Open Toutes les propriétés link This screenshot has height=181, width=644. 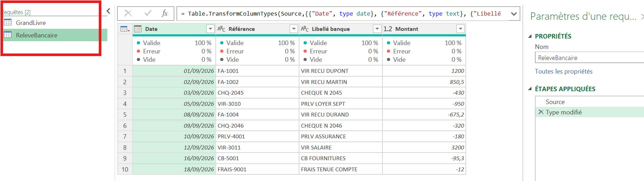(563, 71)
